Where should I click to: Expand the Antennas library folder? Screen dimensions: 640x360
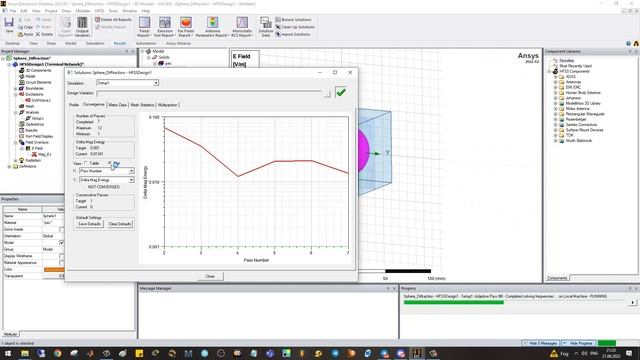tap(556, 82)
